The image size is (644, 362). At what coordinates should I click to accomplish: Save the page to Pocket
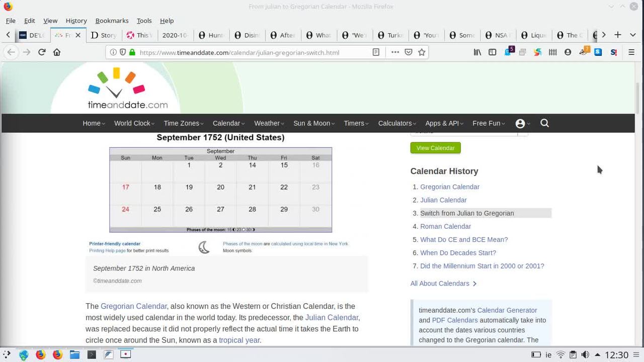tap(409, 52)
